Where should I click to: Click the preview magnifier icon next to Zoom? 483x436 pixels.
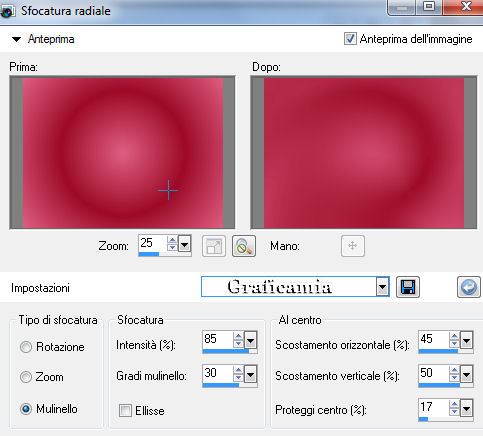pyautogui.click(x=244, y=246)
